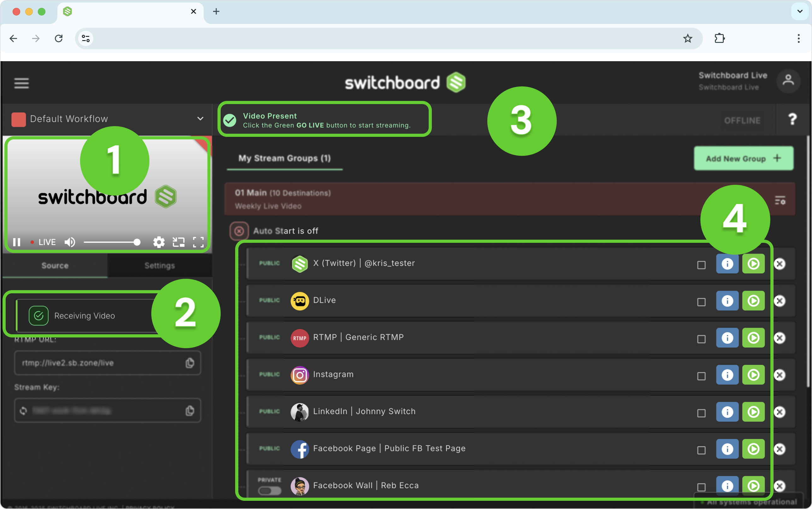This screenshot has height=509, width=812.
Task: Tick the Generic RTMP destination checkbox
Action: (701, 339)
